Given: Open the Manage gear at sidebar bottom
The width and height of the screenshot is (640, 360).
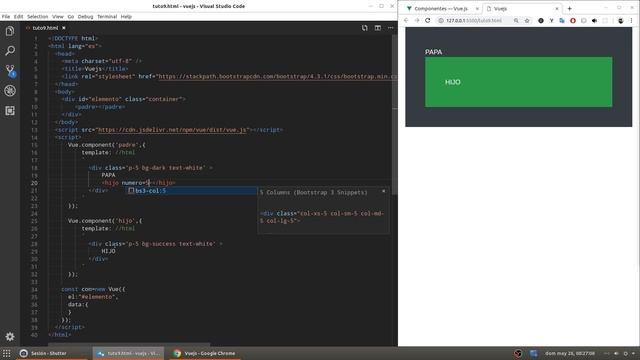Looking at the screenshot, I should tap(10, 337).
